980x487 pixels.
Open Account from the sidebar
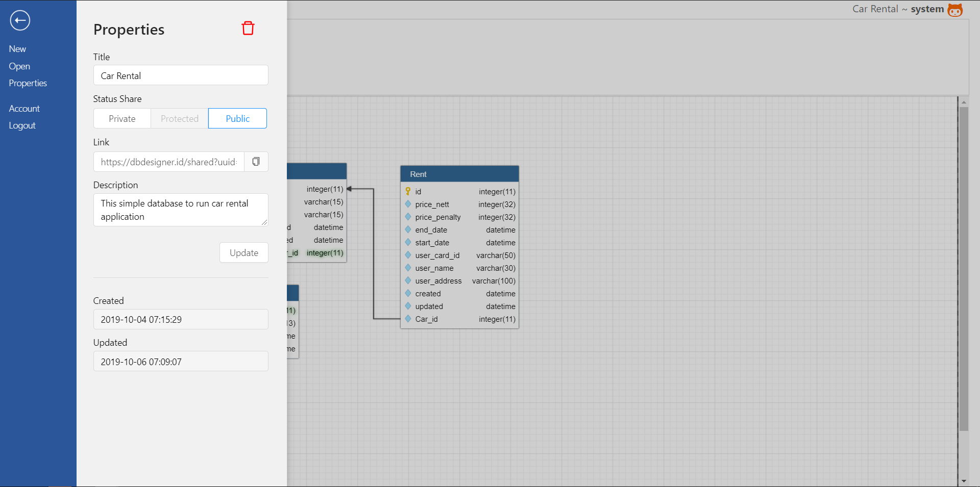[24, 108]
